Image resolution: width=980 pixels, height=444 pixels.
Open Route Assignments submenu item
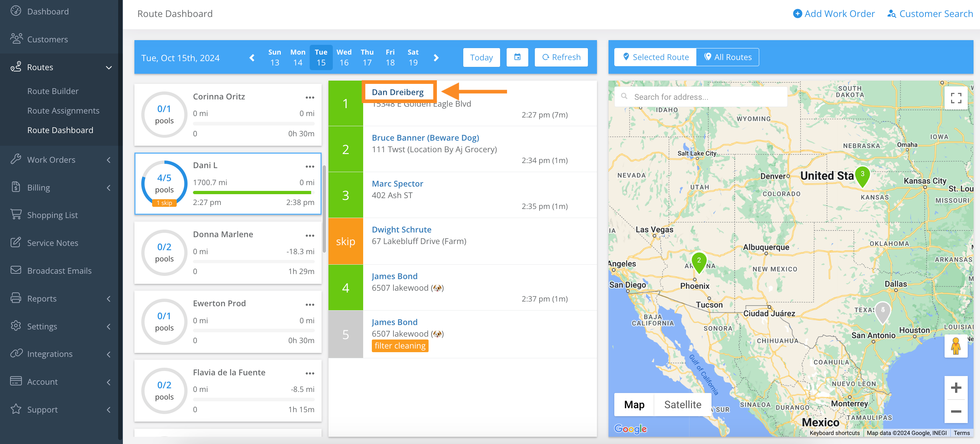tap(63, 110)
